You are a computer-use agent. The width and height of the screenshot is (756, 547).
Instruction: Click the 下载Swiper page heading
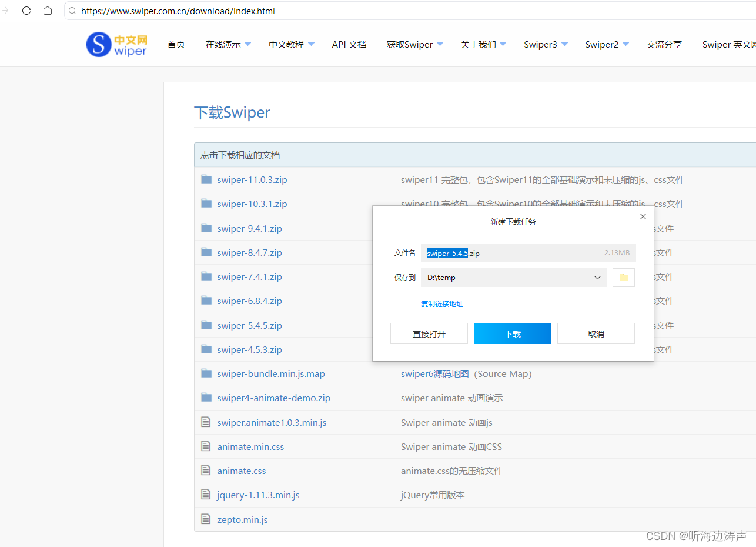232,112
